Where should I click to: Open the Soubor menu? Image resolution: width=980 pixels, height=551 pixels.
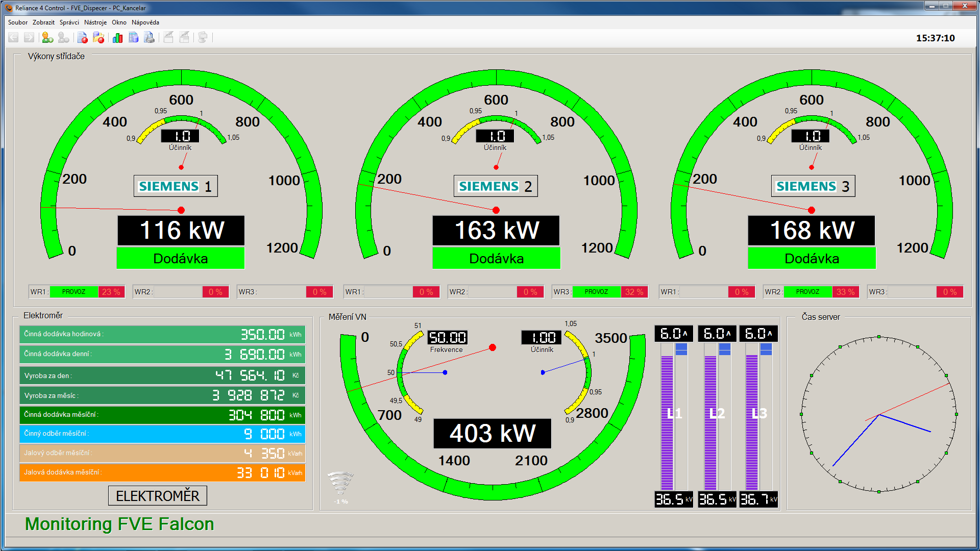(x=18, y=22)
